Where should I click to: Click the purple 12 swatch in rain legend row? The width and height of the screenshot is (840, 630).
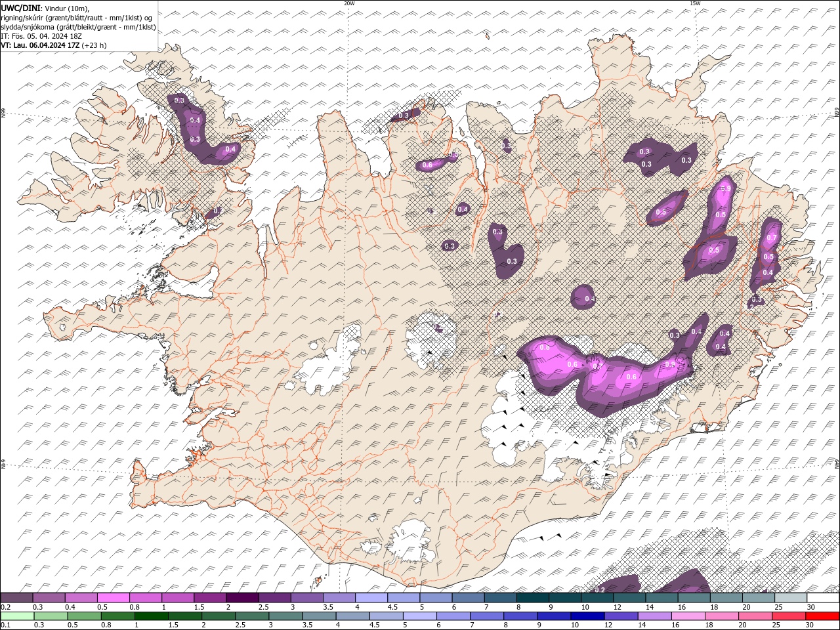(620, 616)
